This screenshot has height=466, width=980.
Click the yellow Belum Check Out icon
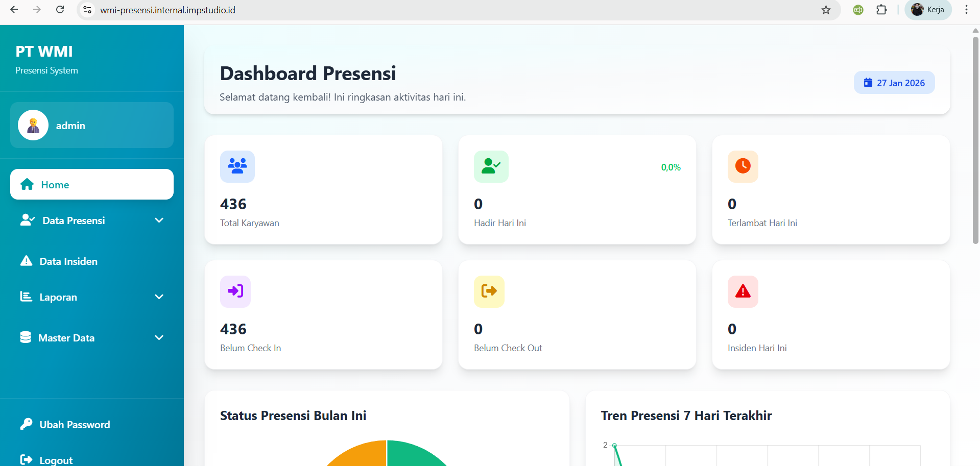tap(489, 291)
